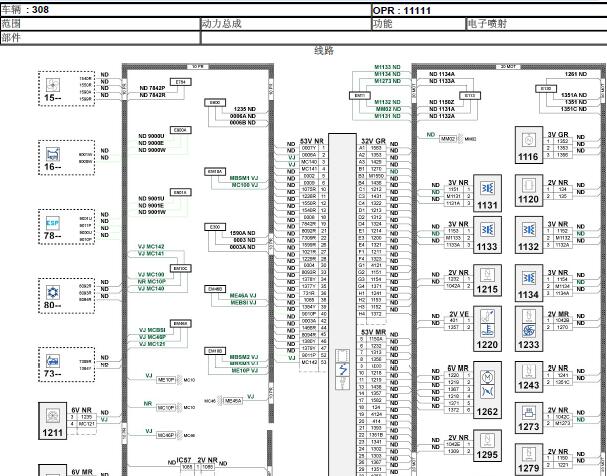Click the '53V NR' connector label
The image size is (607, 476).
312,141
